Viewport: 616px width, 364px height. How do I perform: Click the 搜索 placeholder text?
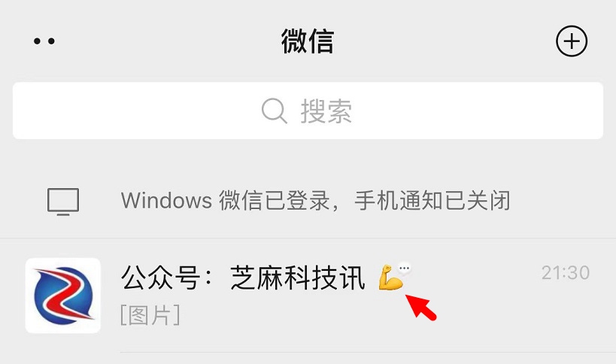(326, 111)
